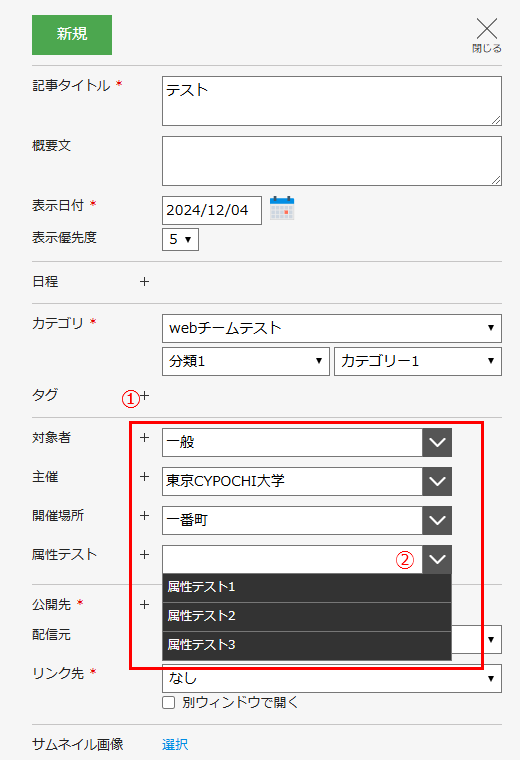The image size is (520, 760).
Task: Collapse the 属性テスト combo box arrow
Action: click(437, 559)
